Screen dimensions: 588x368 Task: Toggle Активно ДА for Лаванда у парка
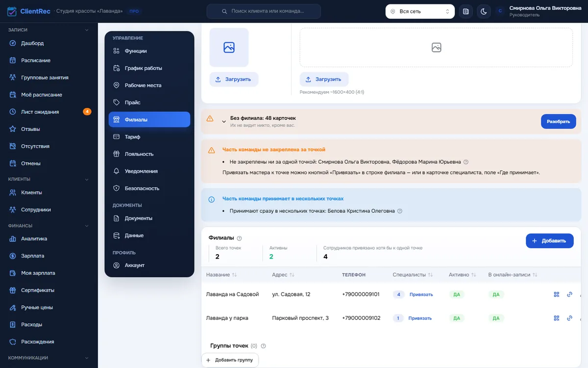456,318
